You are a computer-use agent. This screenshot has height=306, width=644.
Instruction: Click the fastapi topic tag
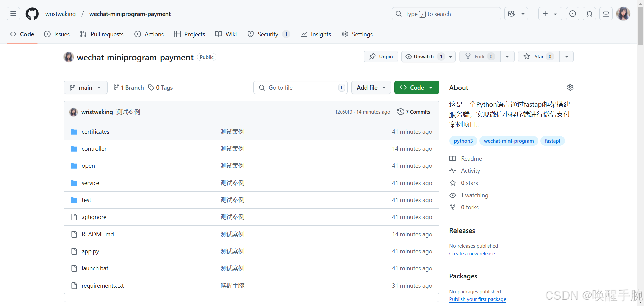point(552,141)
